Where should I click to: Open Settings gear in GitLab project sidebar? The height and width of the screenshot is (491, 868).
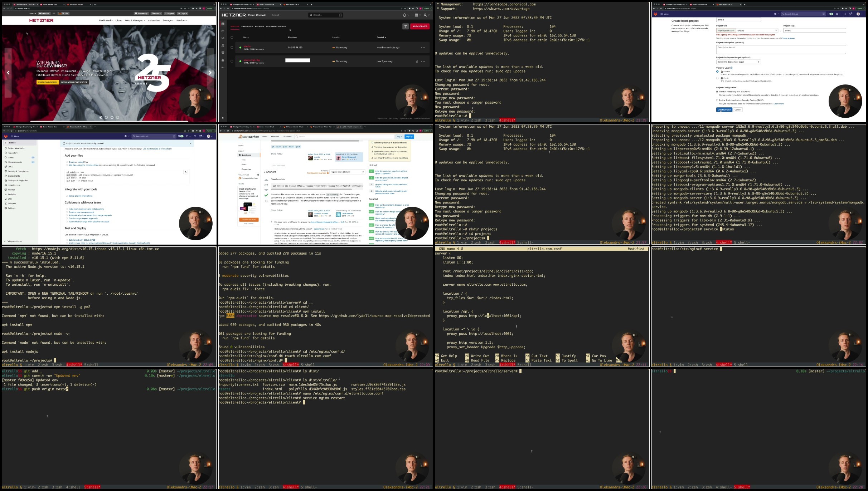click(6, 208)
